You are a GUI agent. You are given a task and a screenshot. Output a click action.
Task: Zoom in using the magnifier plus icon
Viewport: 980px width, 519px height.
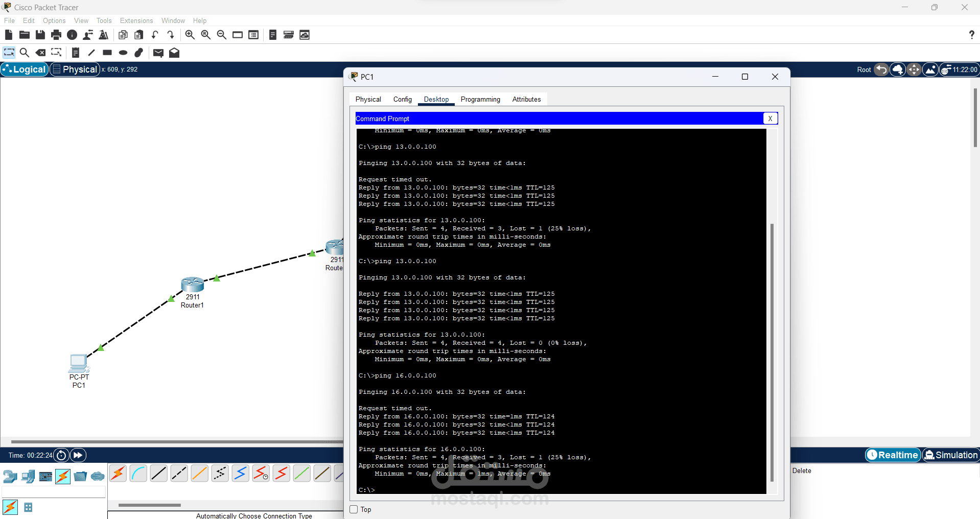coord(190,35)
